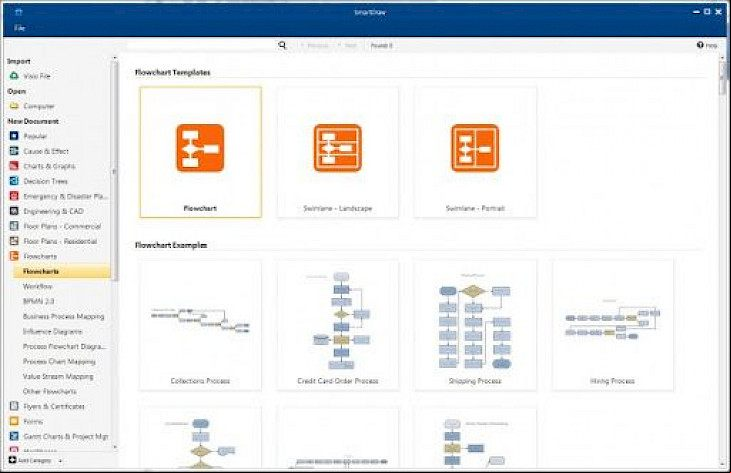Viewport: 731px width, 473px height.
Task: Select Floor Plans - Residential category icon
Action: (14, 241)
